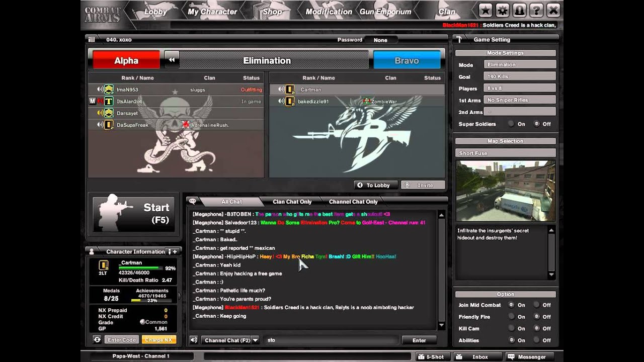
Task: Expand the side arrow on the character panel
Action: point(179,296)
